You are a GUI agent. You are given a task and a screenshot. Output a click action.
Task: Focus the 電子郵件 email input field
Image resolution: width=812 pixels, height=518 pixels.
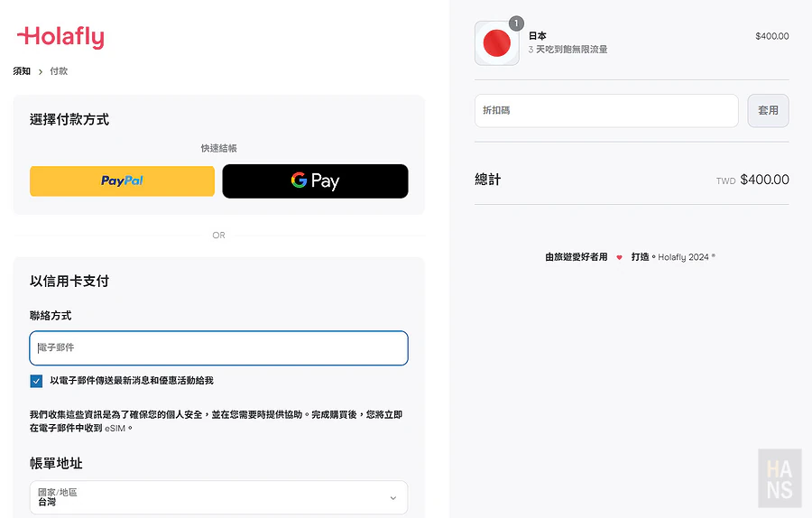(218, 347)
